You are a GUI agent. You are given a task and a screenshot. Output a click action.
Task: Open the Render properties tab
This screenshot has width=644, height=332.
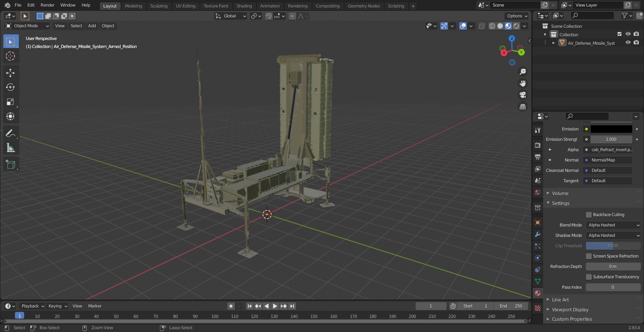click(537, 145)
